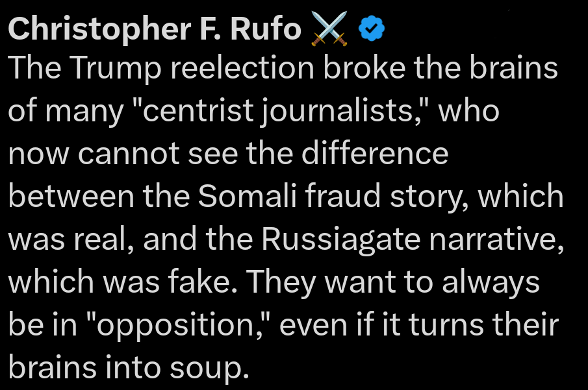
Task: Click the blue verified checkmark badge
Action: [372, 29]
